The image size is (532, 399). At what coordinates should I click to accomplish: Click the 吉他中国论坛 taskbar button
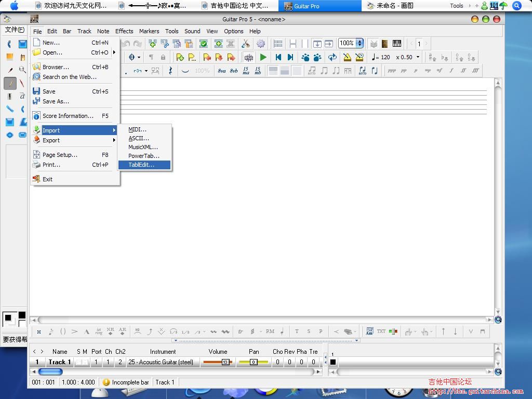[235, 6]
